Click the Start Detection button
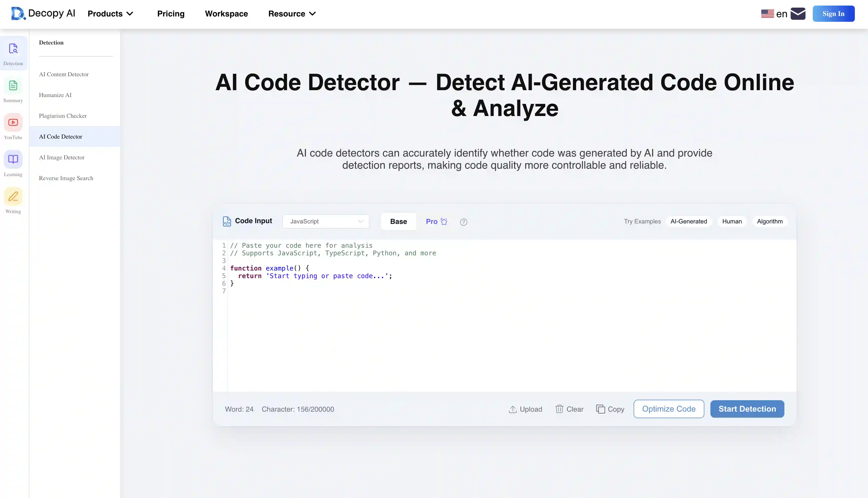This screenshot has height=498, width=868. pyautogui.click(x=747, y=409)
